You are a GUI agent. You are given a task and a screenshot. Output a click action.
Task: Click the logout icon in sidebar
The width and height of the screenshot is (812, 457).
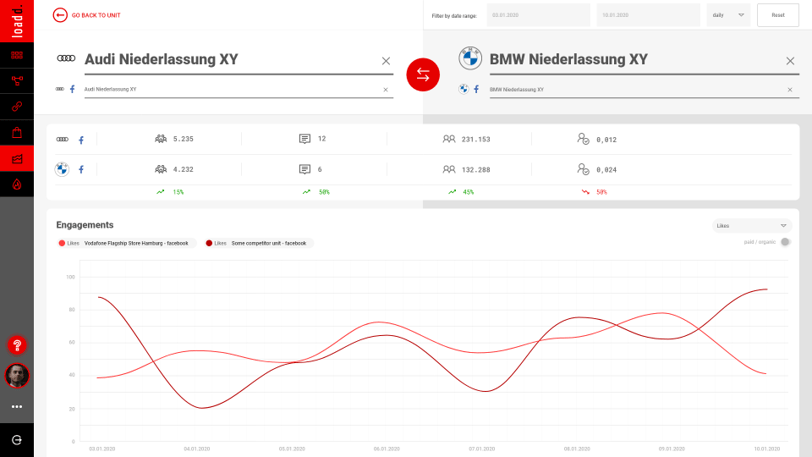[x=17, y=440]
